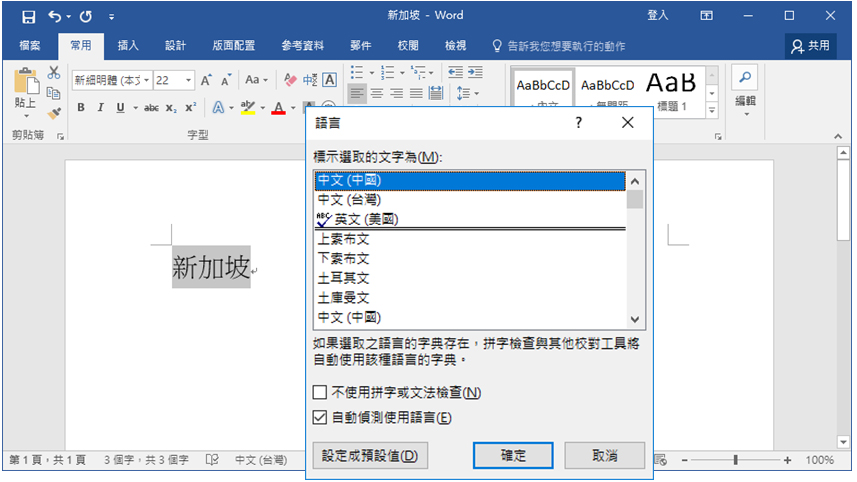Screen dimensions: 857x482
Task: Open font color dropdown arrow
Action: tap(294, 108)
